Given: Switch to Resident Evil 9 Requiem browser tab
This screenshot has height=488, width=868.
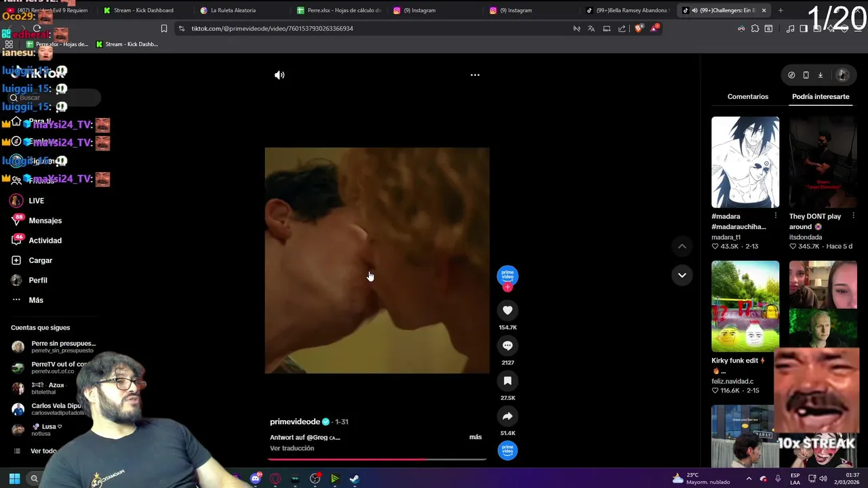Looking at the screenshot, I should coord(49,10).
